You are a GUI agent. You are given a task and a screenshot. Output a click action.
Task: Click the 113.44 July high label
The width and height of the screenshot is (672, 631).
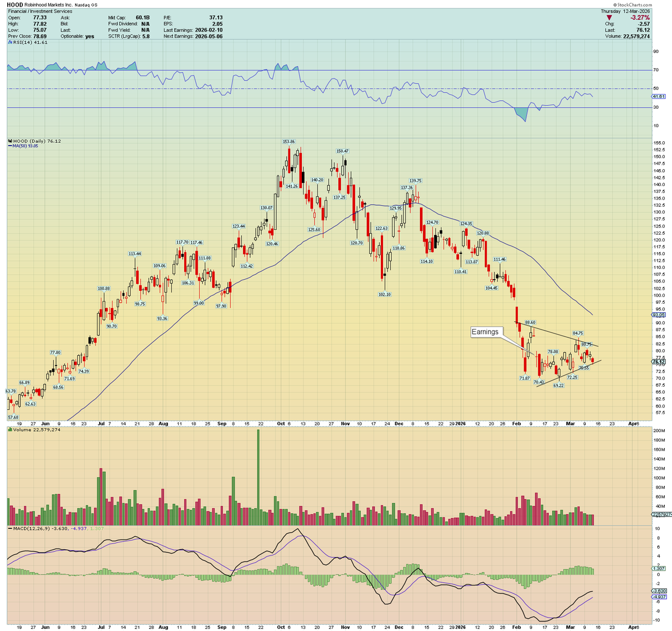coord(135,254)
